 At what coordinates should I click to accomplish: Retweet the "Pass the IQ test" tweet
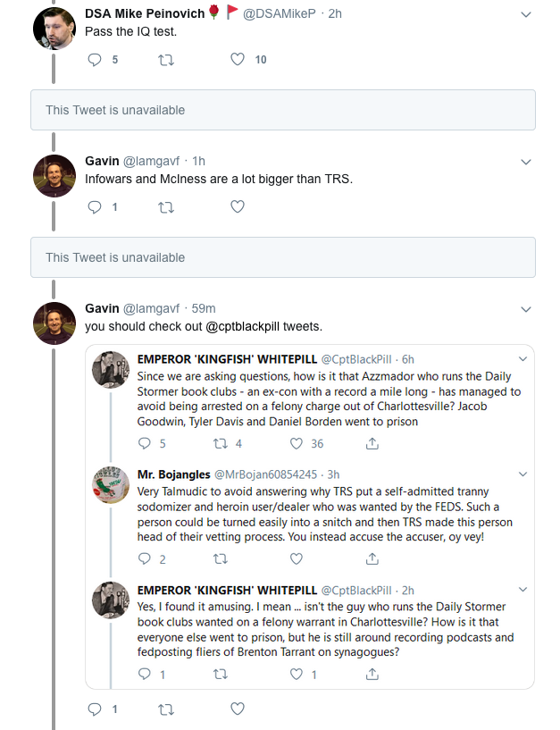pyautogui.click(x=166, y=60)
